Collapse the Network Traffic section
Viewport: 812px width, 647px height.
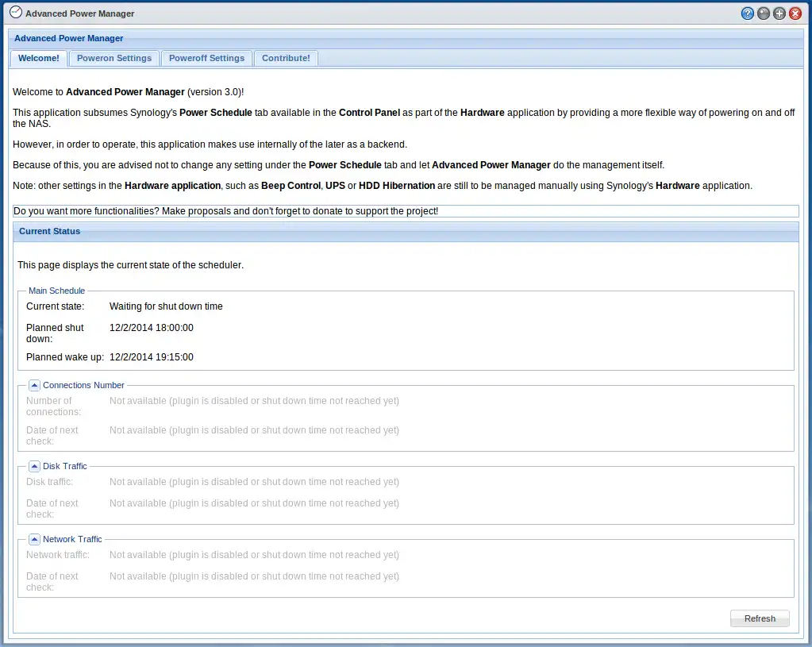[x=34, y=539]
